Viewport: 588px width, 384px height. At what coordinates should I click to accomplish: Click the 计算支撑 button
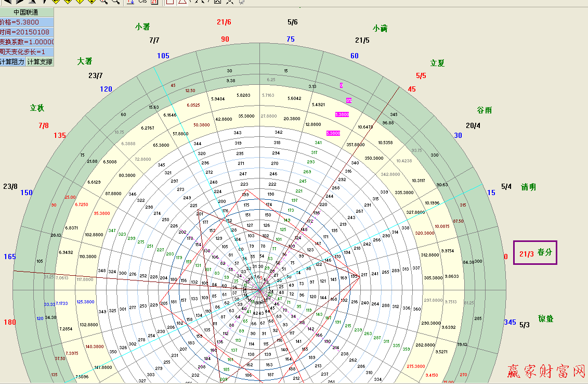(40, 61)
